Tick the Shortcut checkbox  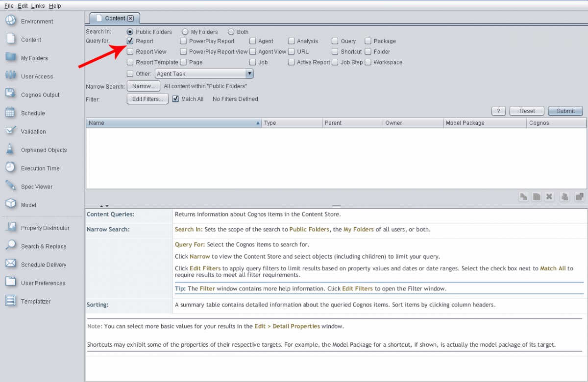[335, 51]
